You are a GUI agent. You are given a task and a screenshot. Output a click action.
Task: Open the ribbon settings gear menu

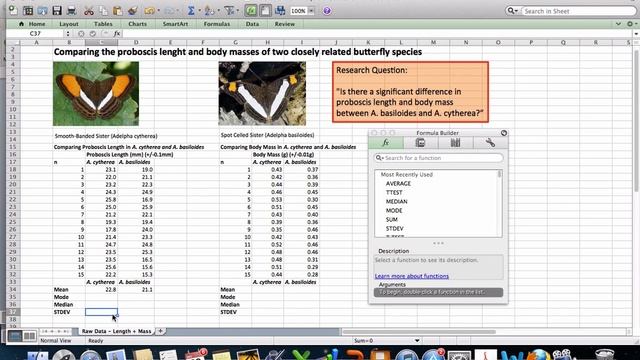tap(631, 24)
